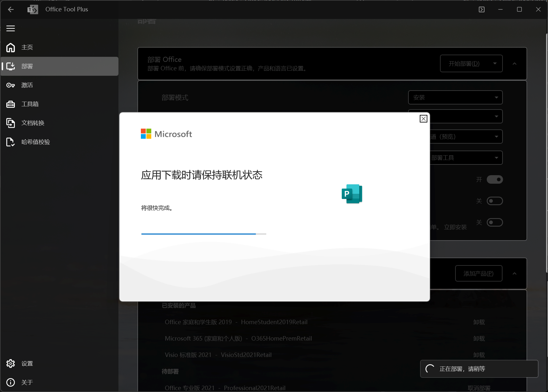Click the key icon for 激活

click(11, 85)
